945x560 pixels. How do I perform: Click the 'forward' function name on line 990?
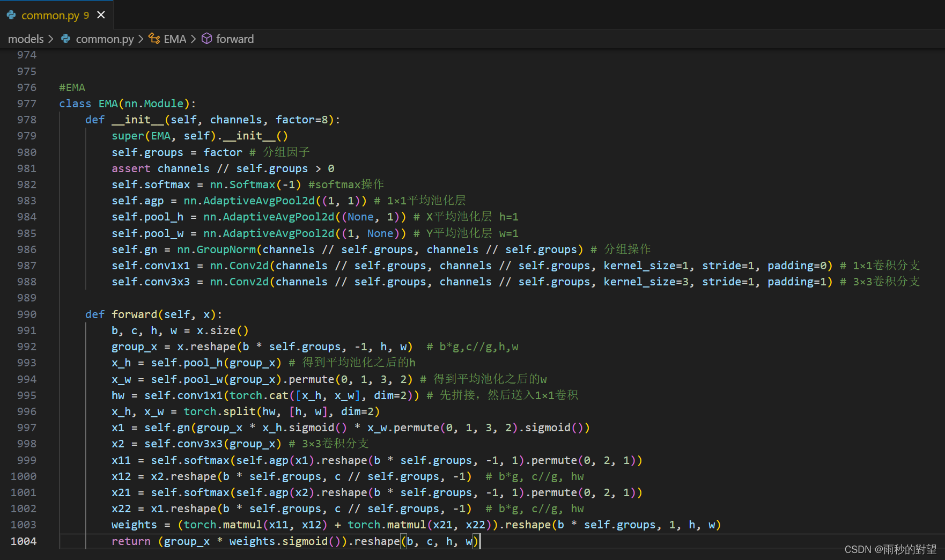tap(135, 314)
